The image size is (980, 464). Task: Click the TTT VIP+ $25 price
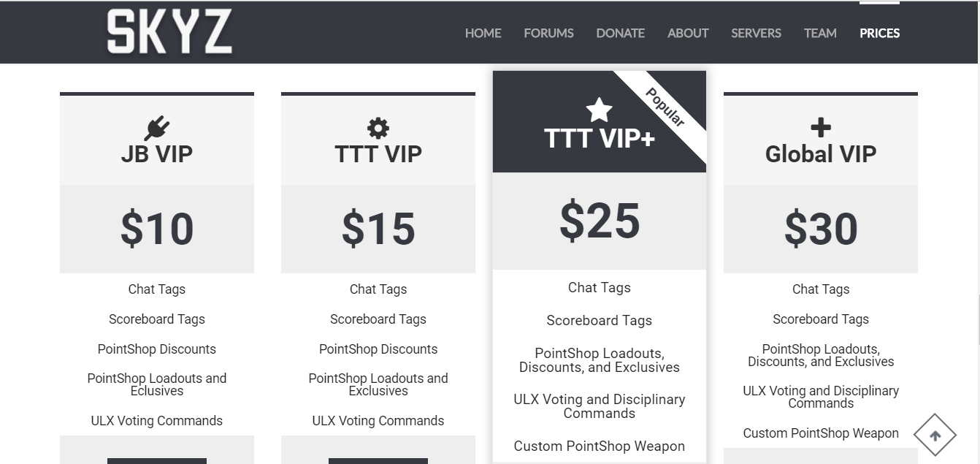pos(600,221)
